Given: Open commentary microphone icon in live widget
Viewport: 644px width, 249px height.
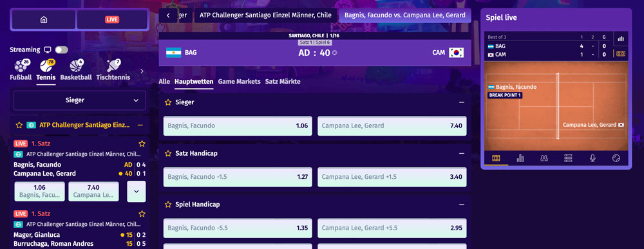Looking at the screenshot, I should coord(592,158).
